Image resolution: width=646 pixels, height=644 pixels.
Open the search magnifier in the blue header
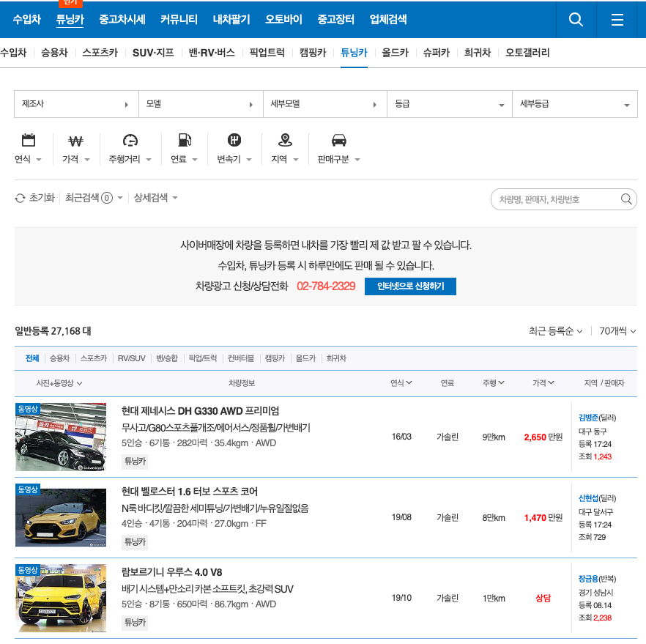576,19
